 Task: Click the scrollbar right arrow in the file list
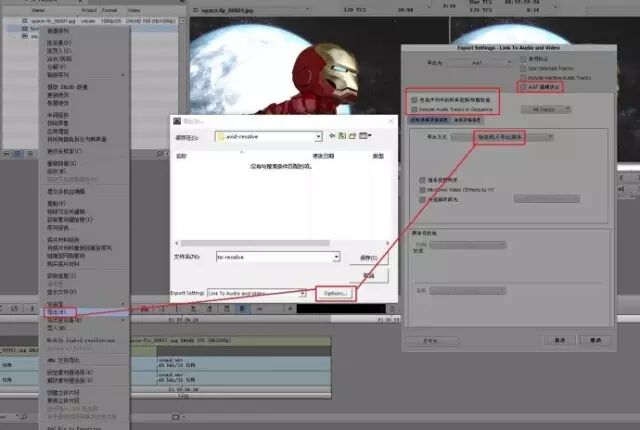[x=387, y=243]
